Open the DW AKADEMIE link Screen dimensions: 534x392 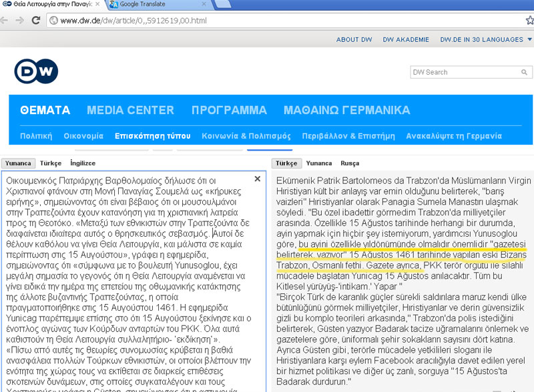[x=406, y=39]
